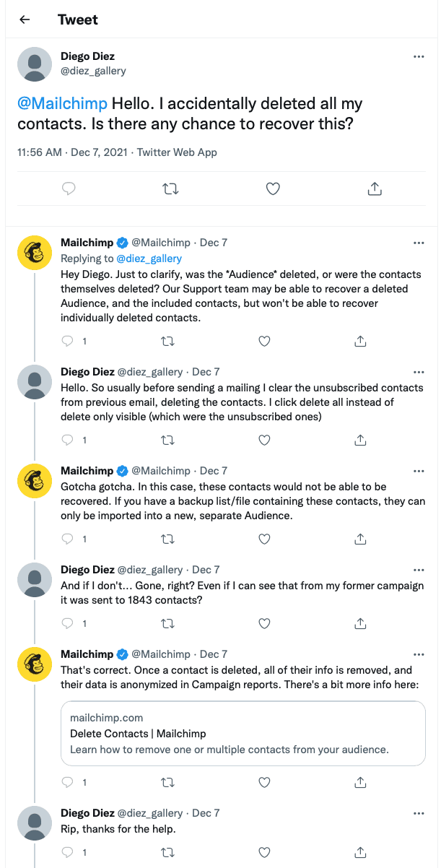The width and height of the screenshot is (441, 868).
Task: Open more options on the final 'Rip' tweet
Action: click(x=419, y=813)
